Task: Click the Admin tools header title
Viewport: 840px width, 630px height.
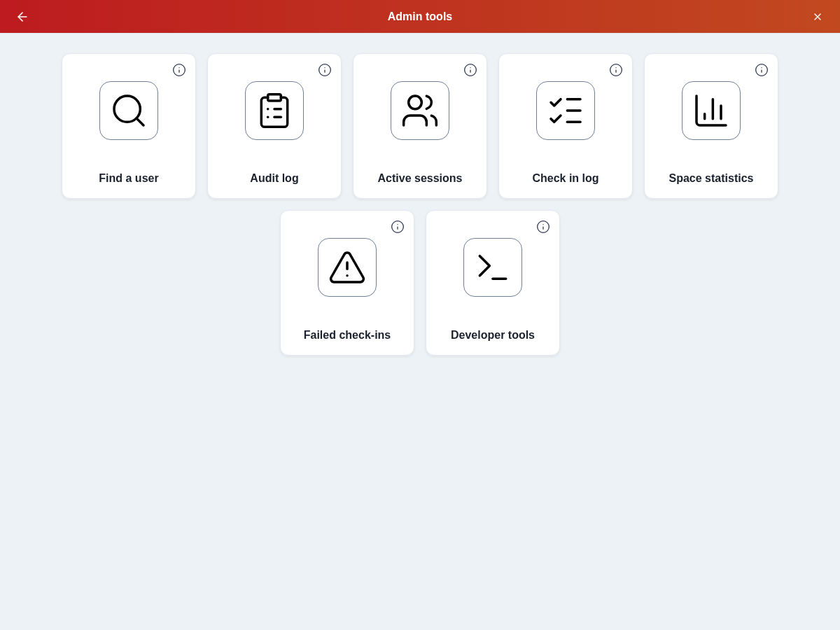Action: (420, 17)
